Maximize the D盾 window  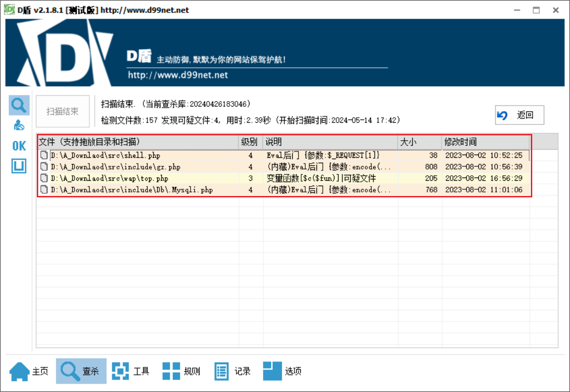coord(536,10)
